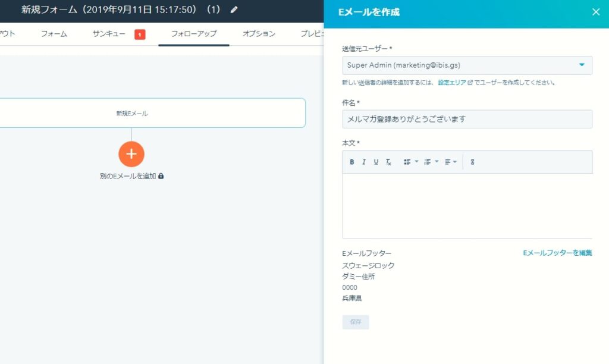The width and height of the screenshot is (609, 364).
Task: Click Eメールフッターを編集 link
Action: (x=557, y=253)
